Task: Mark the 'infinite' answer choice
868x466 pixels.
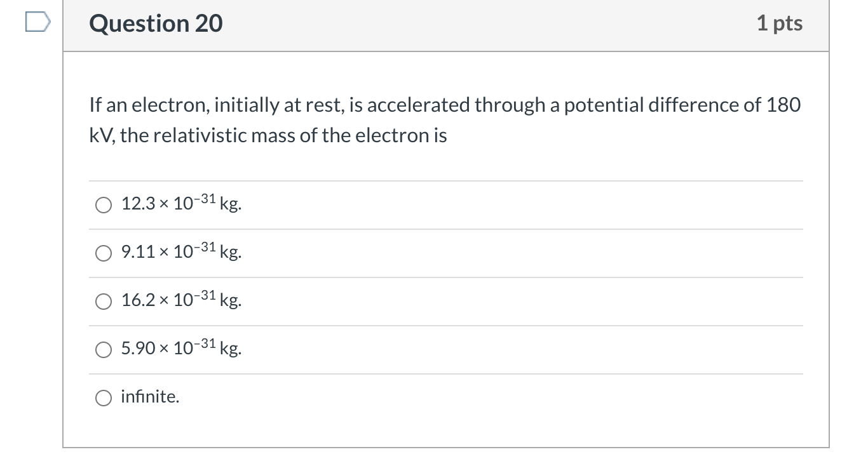Action: (104, 397)
